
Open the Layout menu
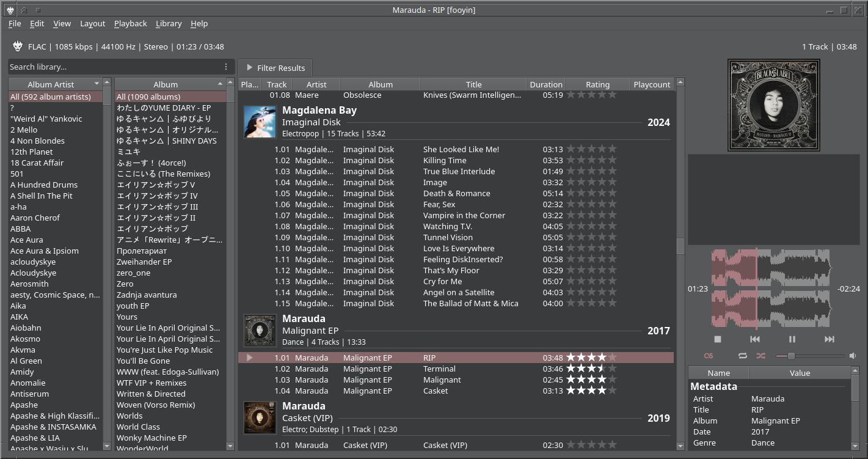93,23
